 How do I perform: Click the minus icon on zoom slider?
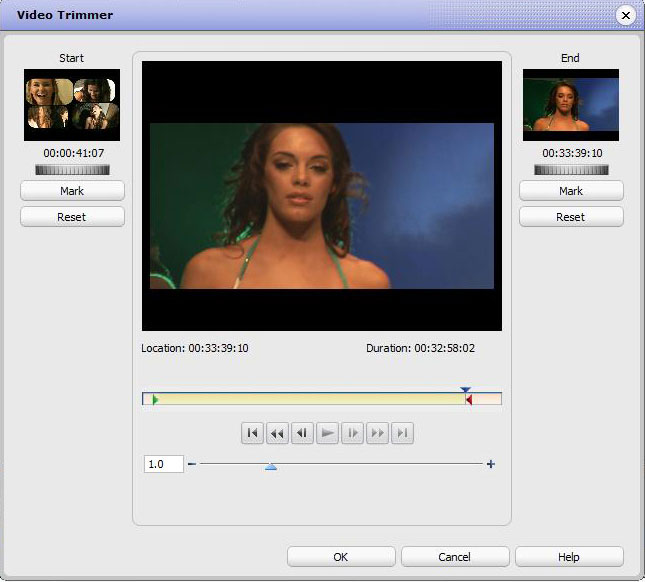coord(192,464)
